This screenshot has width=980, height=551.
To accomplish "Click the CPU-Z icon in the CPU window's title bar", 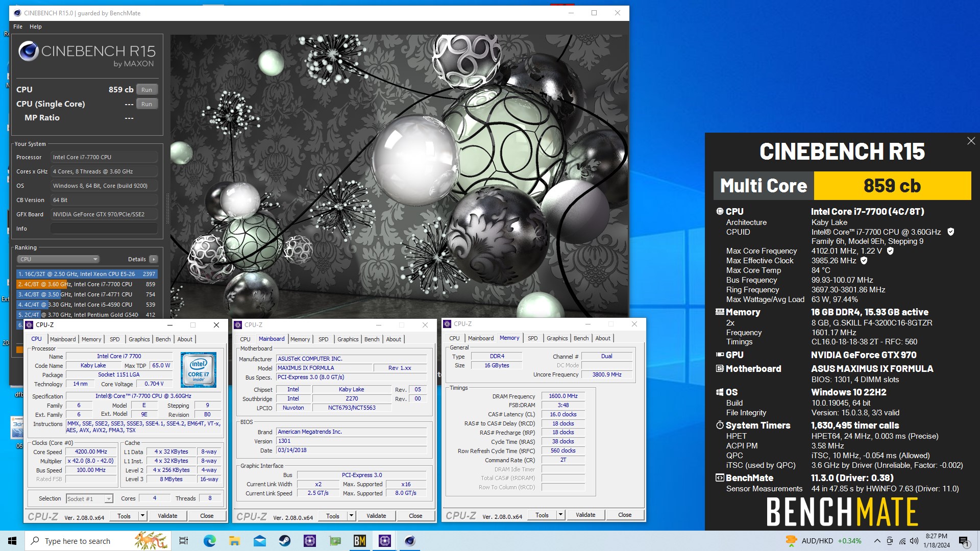I will 30,325.
